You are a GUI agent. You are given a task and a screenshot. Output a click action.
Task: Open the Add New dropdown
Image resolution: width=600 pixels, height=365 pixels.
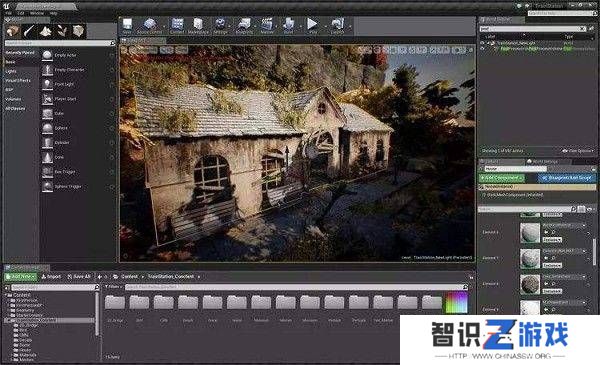point(21,277)
